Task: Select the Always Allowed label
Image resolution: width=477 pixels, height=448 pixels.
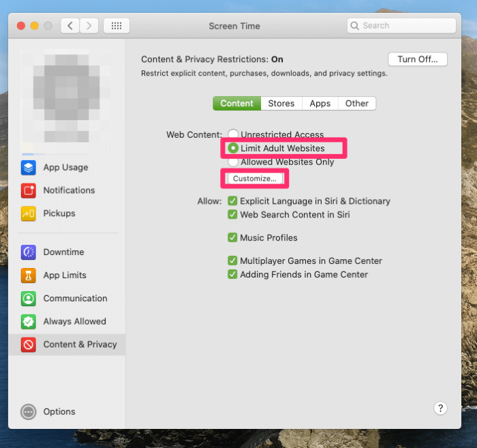Action: coord(75,321)
